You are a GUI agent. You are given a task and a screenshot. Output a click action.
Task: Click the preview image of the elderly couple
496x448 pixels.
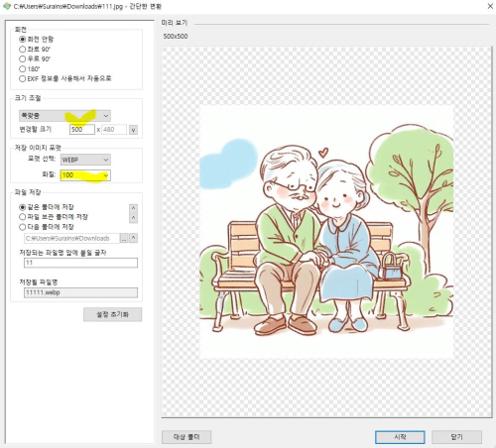tap(326, 232)
